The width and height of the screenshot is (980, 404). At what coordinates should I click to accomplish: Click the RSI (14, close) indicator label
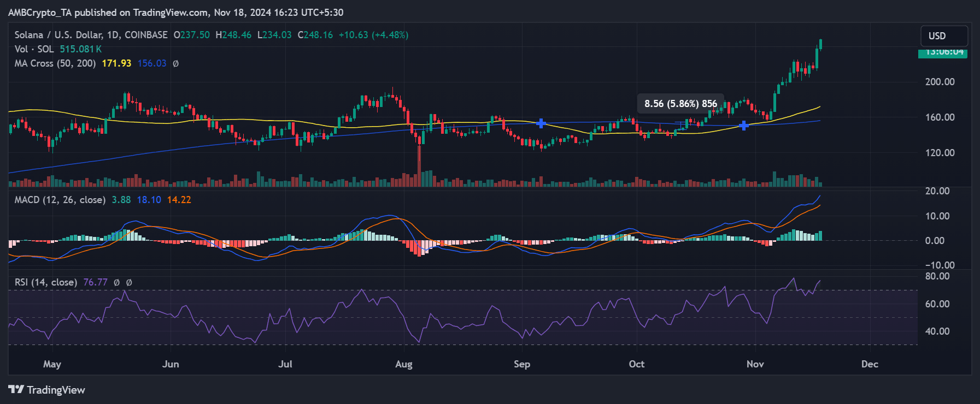pyautogui.click(x=46, y=282)
